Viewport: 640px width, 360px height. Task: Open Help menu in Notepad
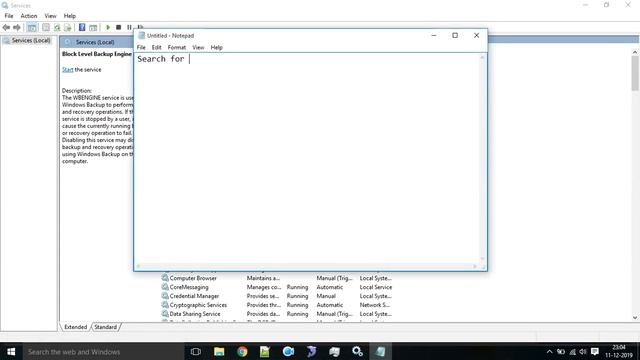point(216,47)
